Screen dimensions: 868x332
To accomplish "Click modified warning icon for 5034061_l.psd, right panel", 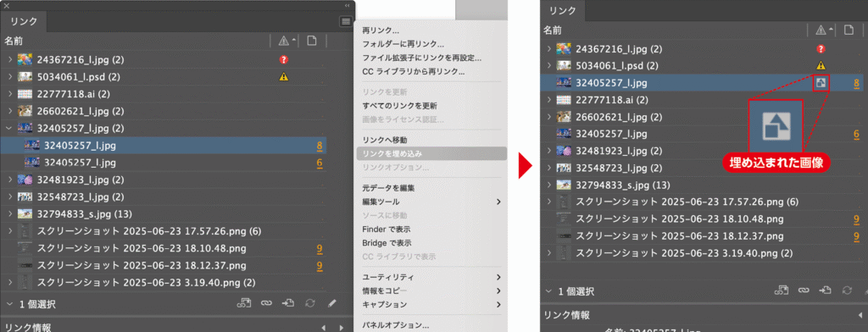I will 821,66.
